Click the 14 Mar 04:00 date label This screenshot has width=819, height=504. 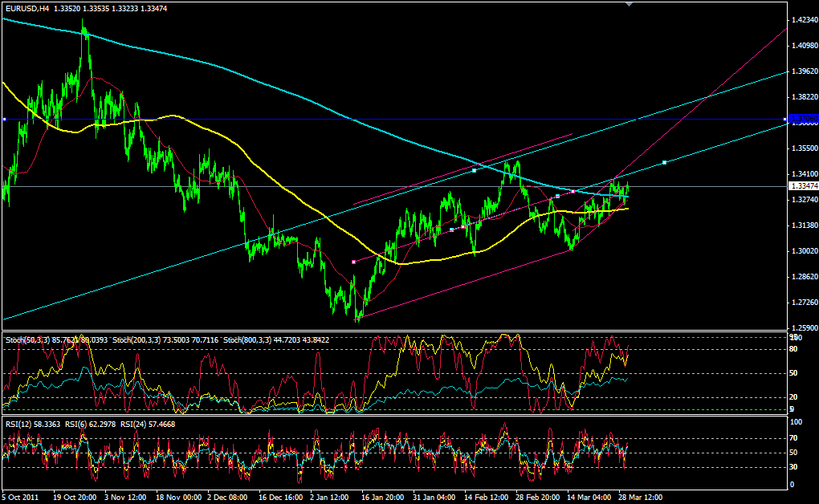[589, 498]
